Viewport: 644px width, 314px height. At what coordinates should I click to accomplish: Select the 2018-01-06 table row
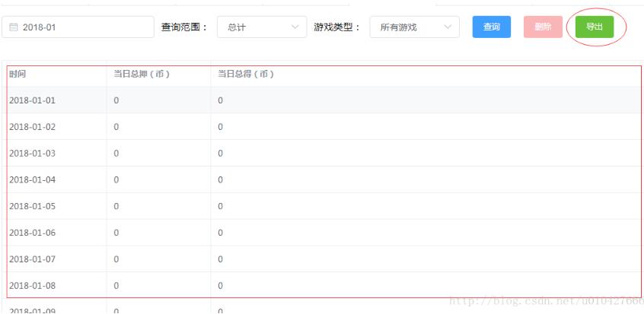(x=32, y=233)
